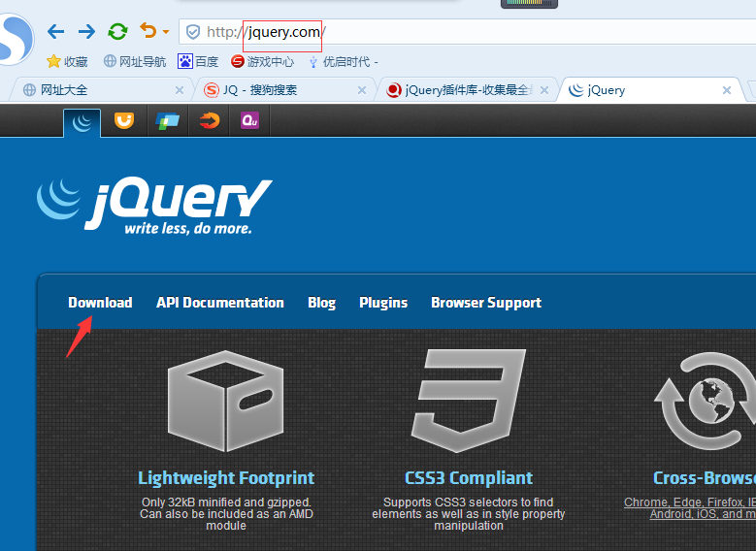Click the jquery.com address field
756x551 pixels.
[467, 32]
